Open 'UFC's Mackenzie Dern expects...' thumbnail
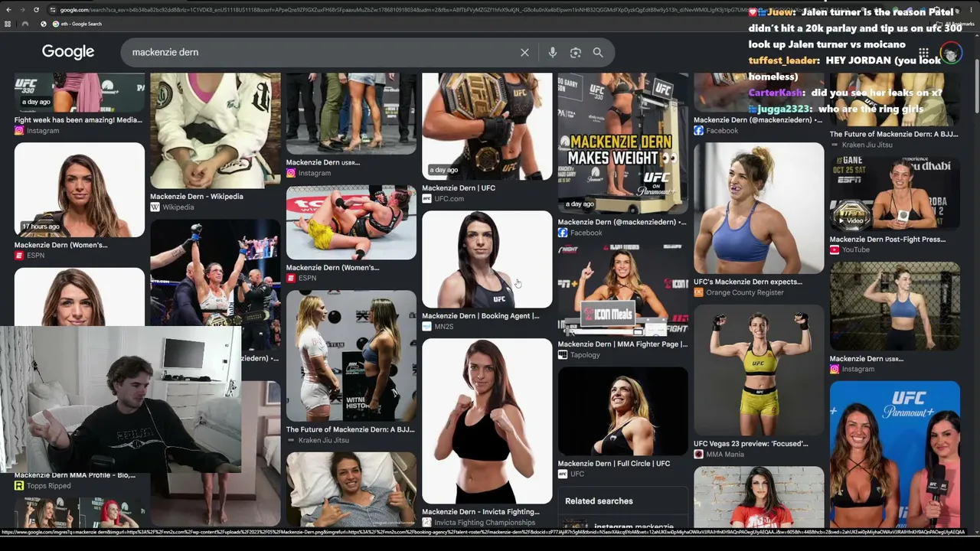The width and height of the screenshot is (980, 551). click(x=759, y=208)
